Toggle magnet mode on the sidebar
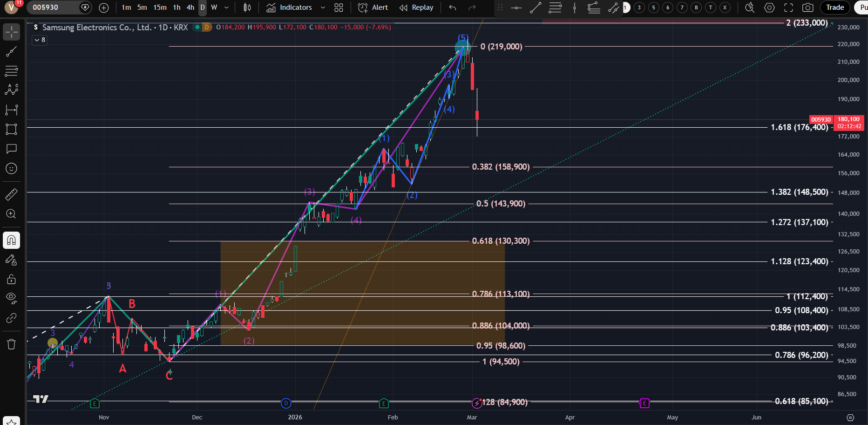This screenshot has height=425, width=868. coord(11,240)
